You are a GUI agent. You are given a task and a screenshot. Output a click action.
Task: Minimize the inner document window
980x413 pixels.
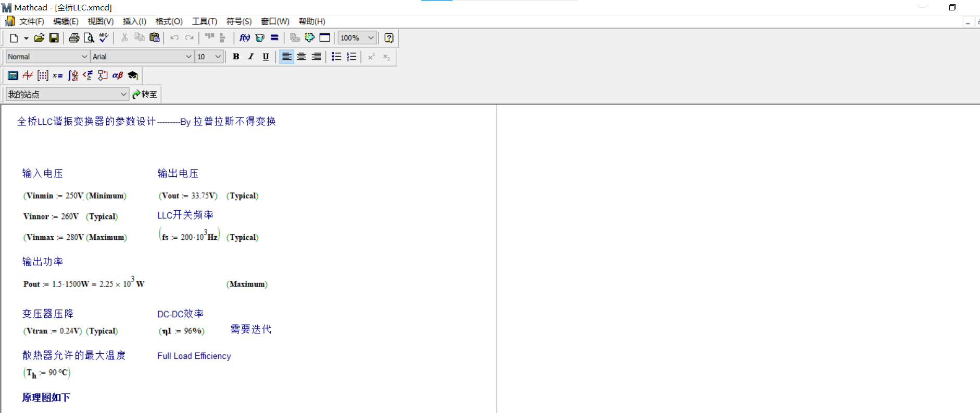[968, 22]
